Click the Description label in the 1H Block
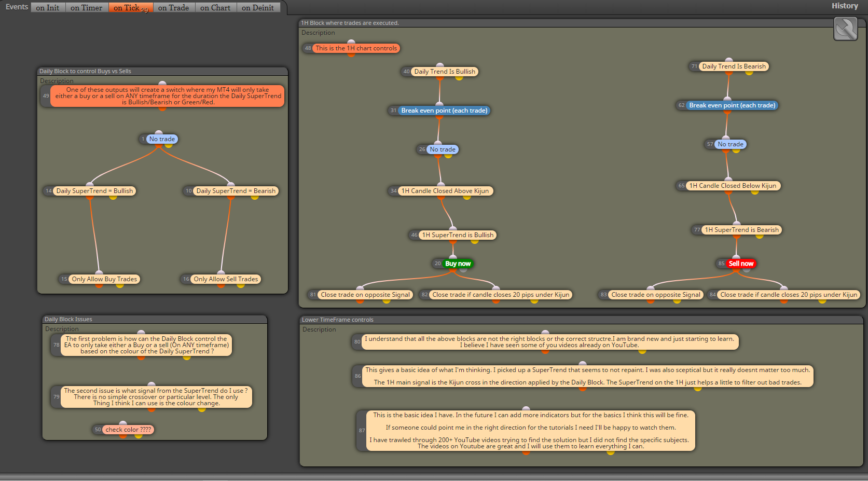Viewport: 868px width, 481px height. coord(318,33)
